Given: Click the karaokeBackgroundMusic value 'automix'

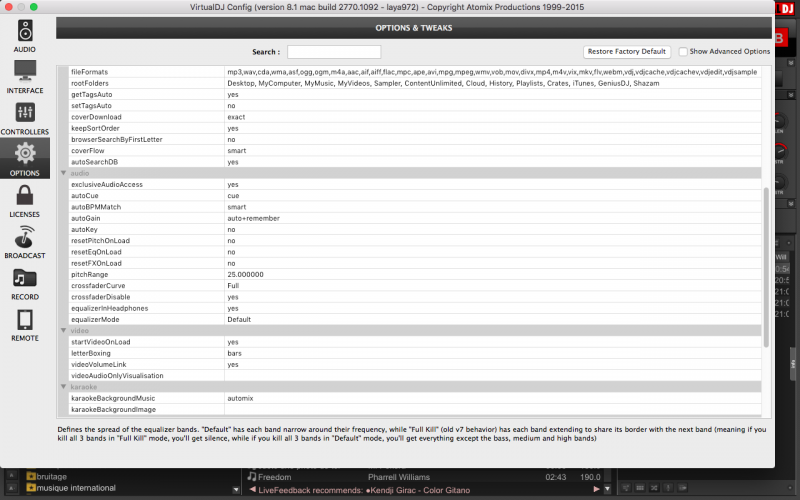Looking at the screenshot, I should click(x=240, y=398).
